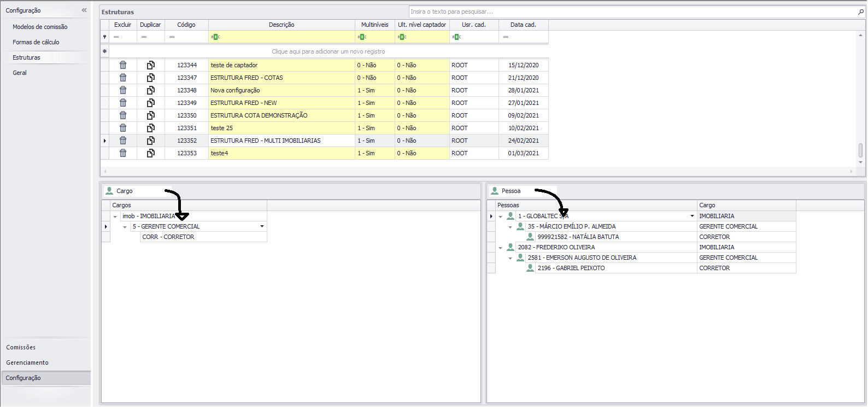The image size is (868, 409).
Task: Duplicate structure 123348 Nova configuração
Action: click(150, 90)
